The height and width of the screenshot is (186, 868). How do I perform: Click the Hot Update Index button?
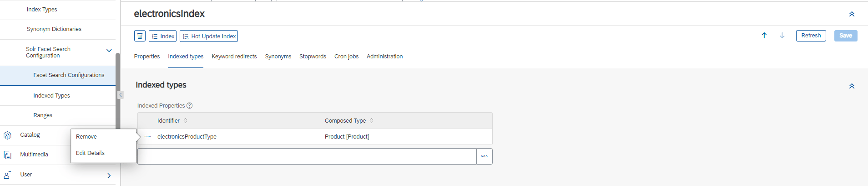[209, 36]
